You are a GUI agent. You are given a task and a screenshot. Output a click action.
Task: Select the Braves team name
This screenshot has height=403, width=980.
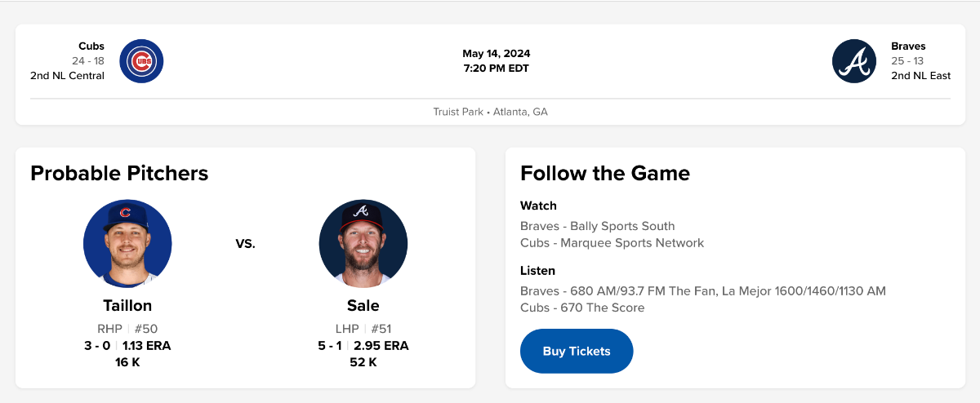click(x=908, y=46)
